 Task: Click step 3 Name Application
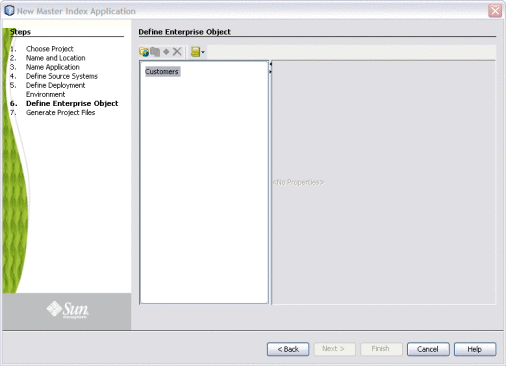[x=53, y=67]
